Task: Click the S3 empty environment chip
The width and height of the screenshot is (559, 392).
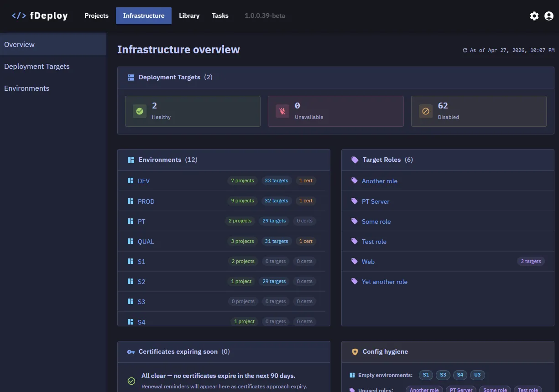Action: tap(443, 375)
